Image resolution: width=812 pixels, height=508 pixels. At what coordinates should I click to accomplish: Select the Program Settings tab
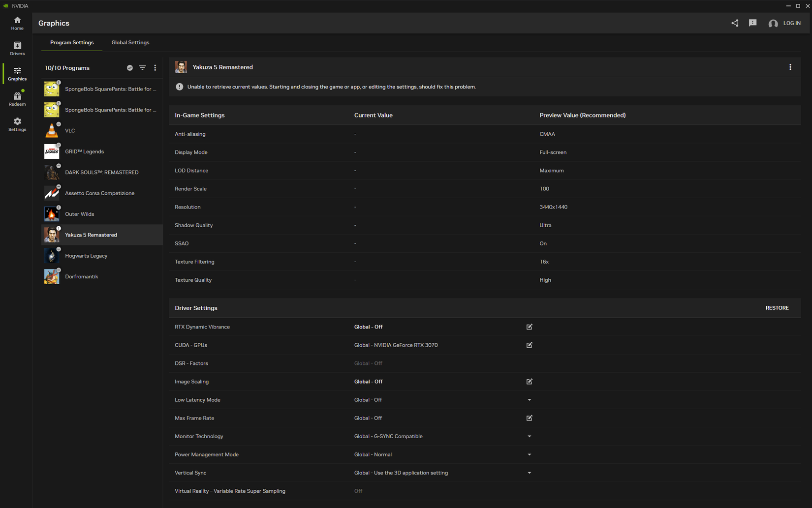pos(72,43)
